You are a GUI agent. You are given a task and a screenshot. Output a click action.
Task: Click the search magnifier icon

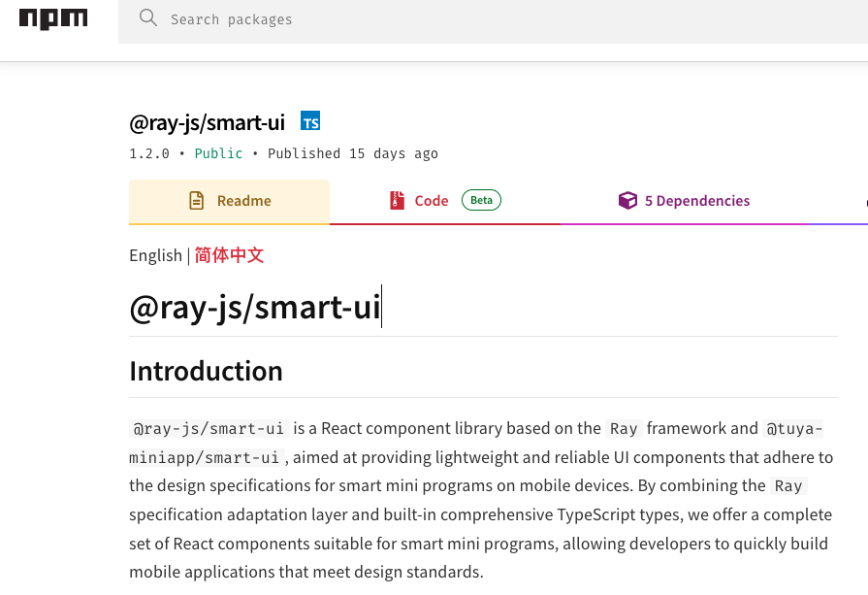(147, 17)
